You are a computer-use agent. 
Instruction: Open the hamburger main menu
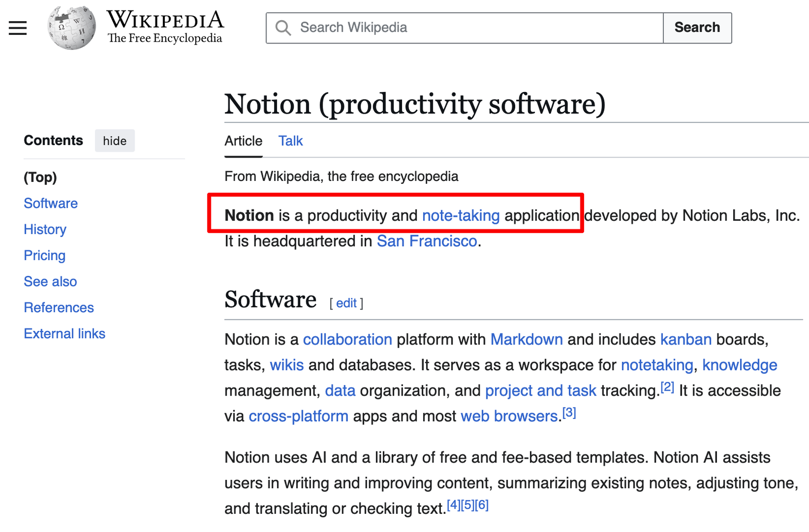pyautogui.click(x=18, y=28)
